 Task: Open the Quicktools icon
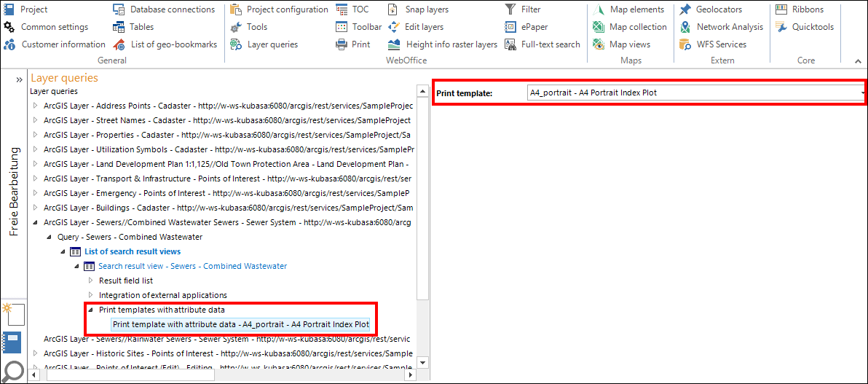pyautogui.click(x=781, y=27)
